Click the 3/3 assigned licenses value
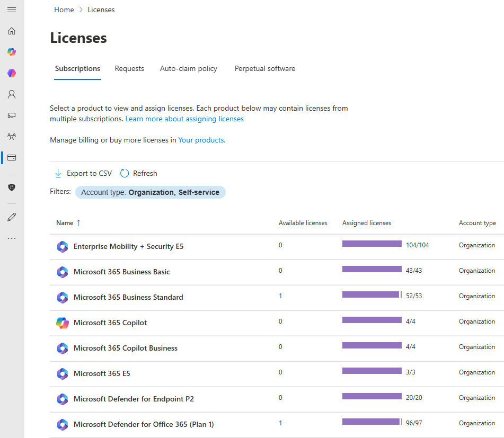The height and width of the screenshot is (438, 504). [411, 372]
